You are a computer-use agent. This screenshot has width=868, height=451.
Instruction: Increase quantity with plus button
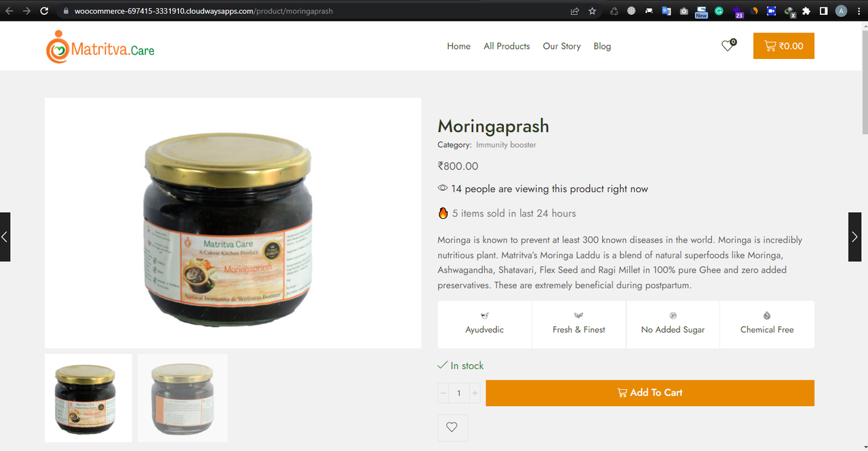point(474,393)
